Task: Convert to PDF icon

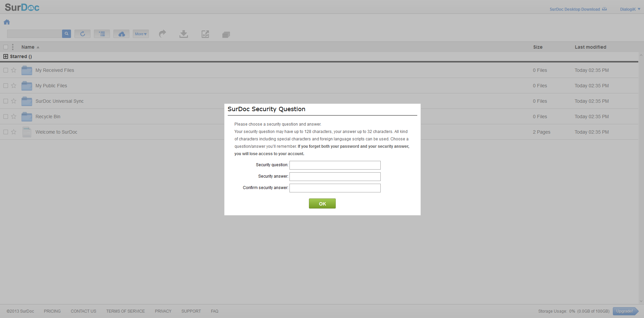Action: [205, 34]
